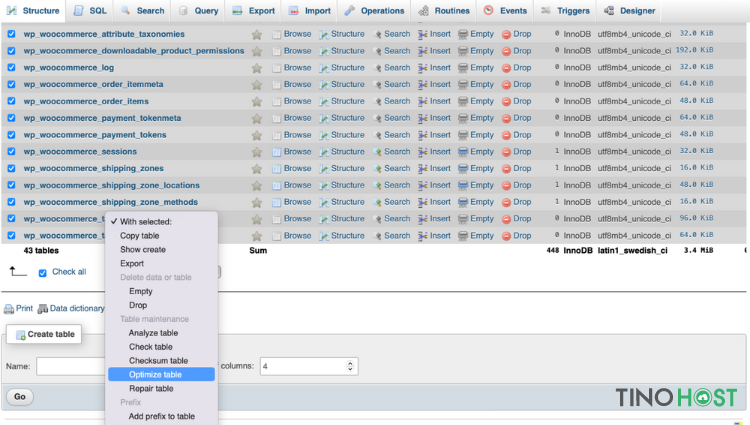Click the new table Name input field
The image size is (750, 425).
pos(71,366)
